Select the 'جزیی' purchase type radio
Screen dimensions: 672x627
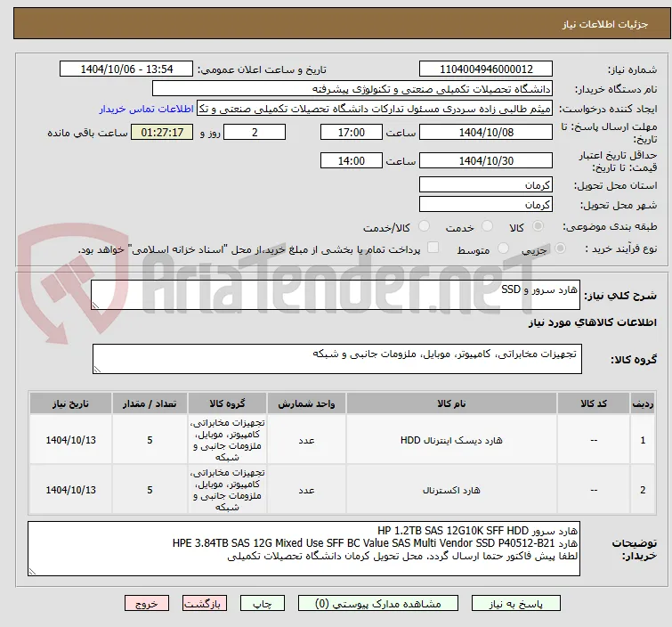[x=560, y=248]
